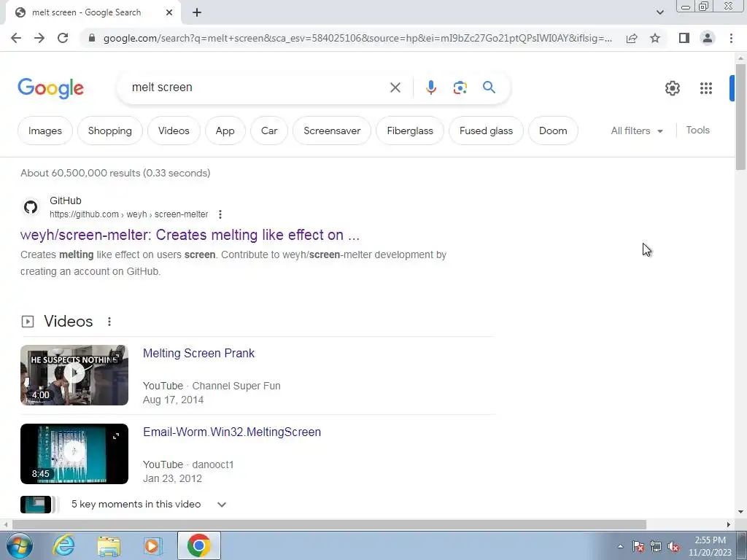Viewport: 747px width, 560px height.
Task: Launch Internet Explorer from the taskbar
Action: click(64, 545)
